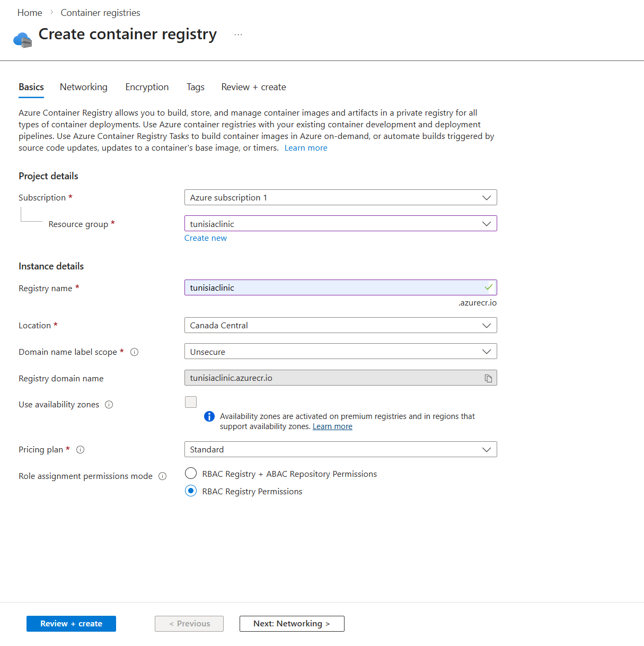644x646 pixels.
Task: Open the Tags tab
Action: pyautogui.click(x=195, y=87)
